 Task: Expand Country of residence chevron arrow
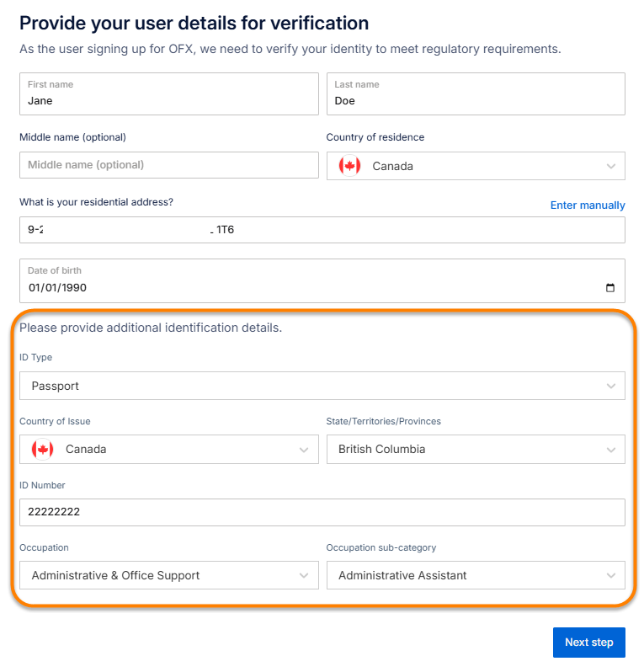coord(611,166)
